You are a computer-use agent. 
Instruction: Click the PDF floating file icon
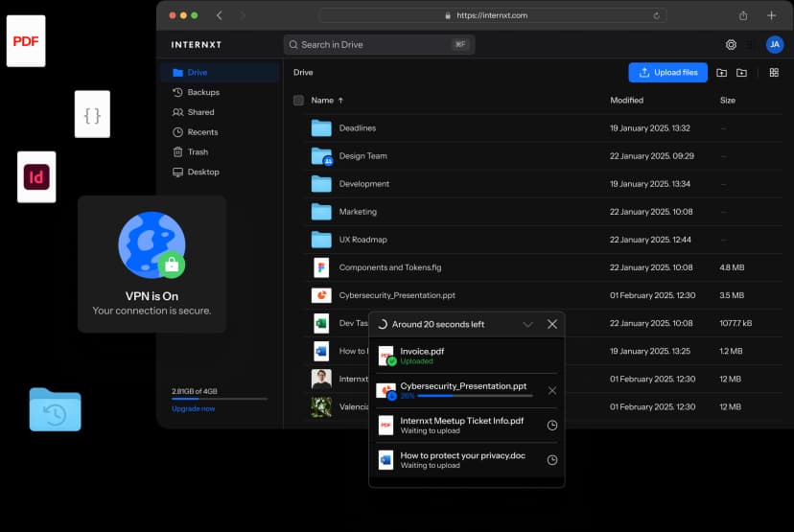(x=26, y=41)
